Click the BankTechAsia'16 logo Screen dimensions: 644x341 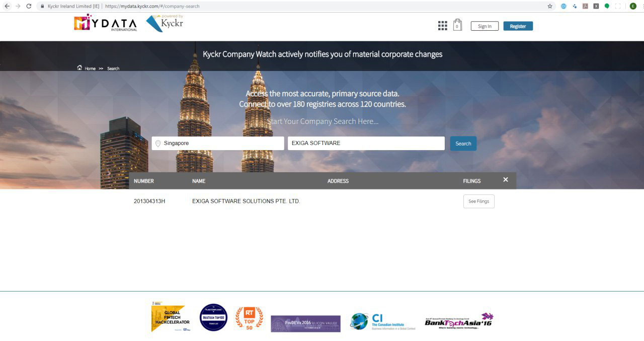[458, 320]
